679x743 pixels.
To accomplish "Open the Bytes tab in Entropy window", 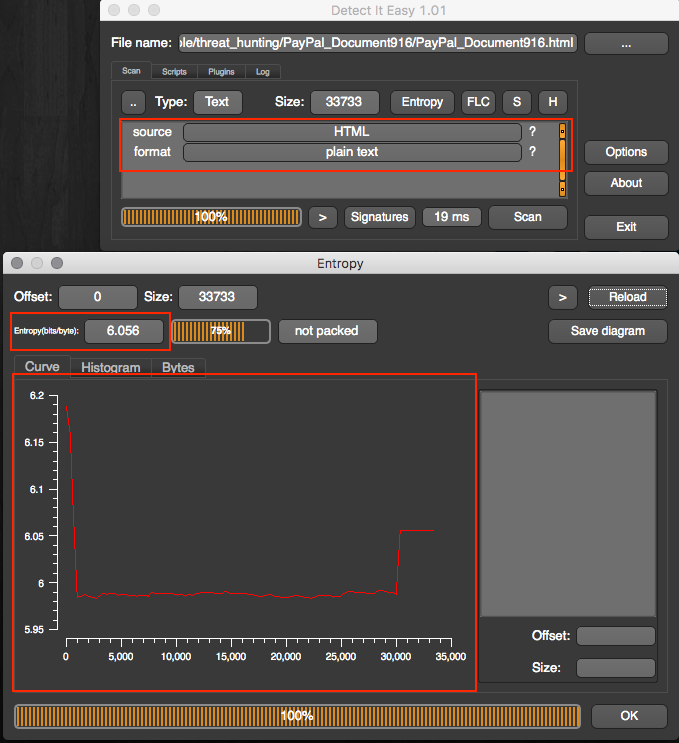I will click(x=178, y=368).
